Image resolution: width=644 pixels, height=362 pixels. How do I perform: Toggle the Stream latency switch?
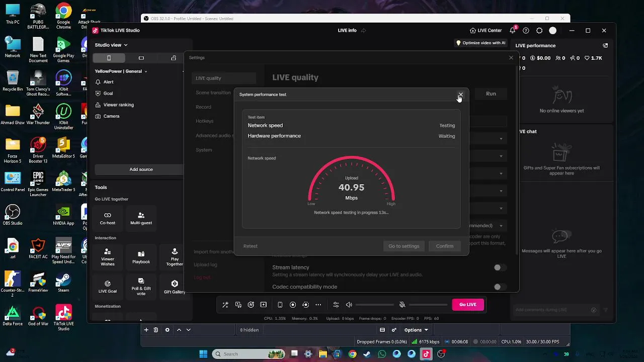click(x=499, y=267)
